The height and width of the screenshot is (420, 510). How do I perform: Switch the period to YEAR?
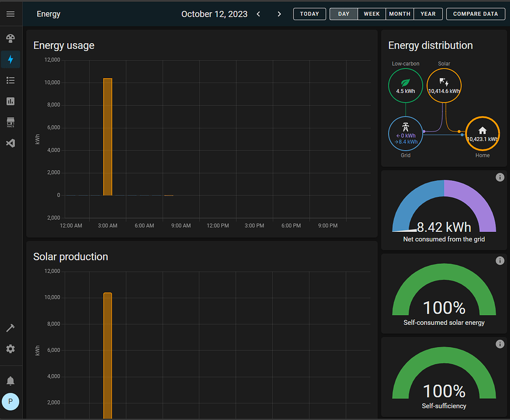(x=428, y=14)
